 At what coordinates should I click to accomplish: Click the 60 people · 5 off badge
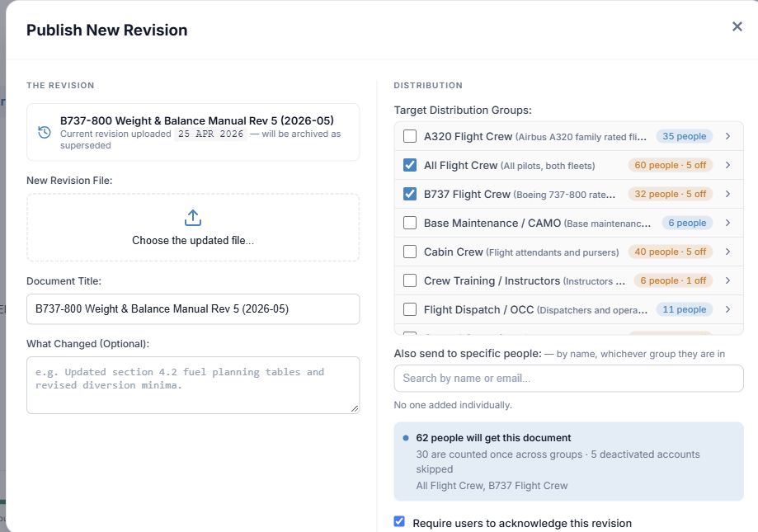click(670, 165)
